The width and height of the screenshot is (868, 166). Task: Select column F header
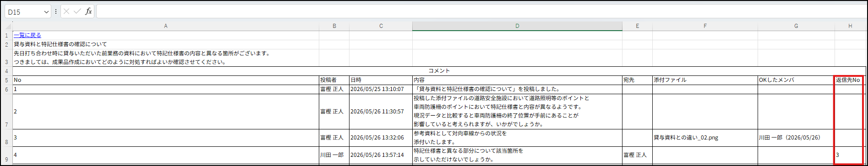[x=705, y=26]
